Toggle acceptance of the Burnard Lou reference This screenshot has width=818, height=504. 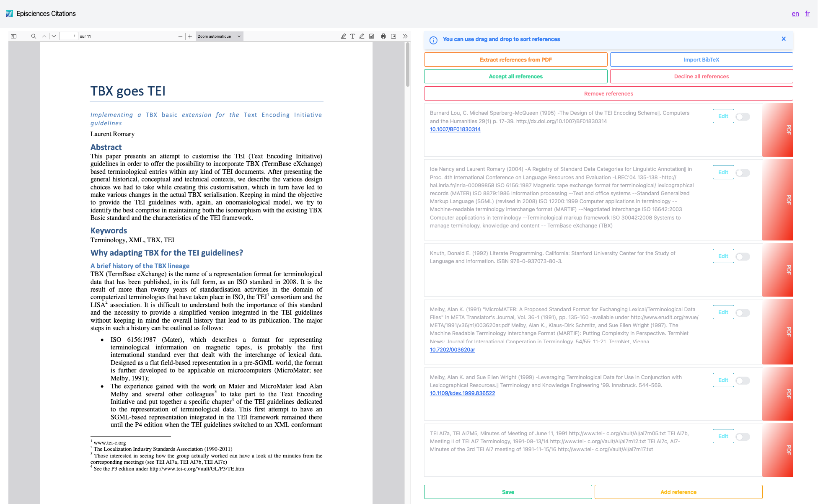coord(743,116)
